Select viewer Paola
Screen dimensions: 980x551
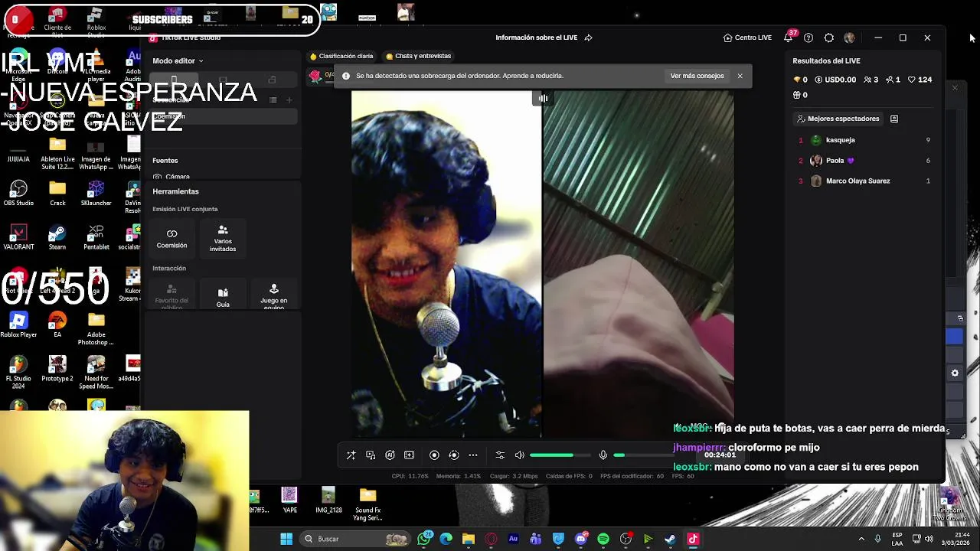(863, 161)
